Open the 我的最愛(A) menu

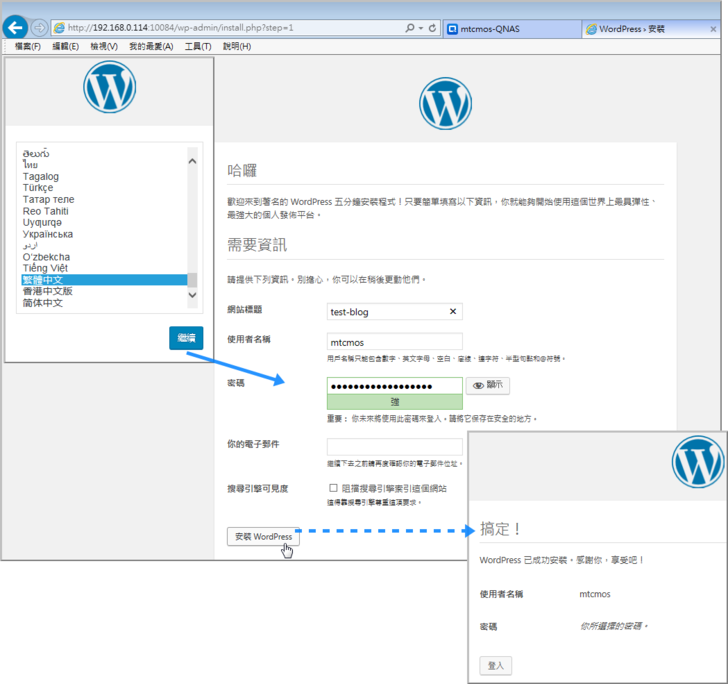tap(151, 46)
